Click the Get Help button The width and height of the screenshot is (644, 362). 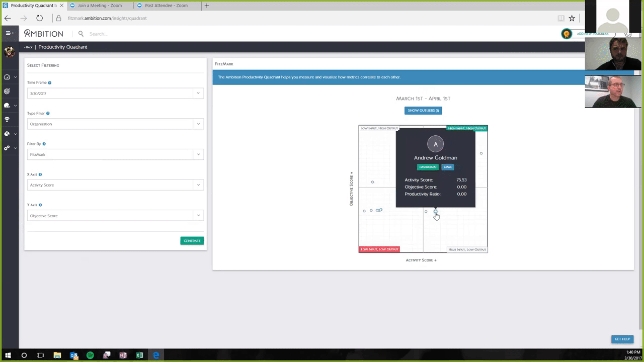pos(622,339)
